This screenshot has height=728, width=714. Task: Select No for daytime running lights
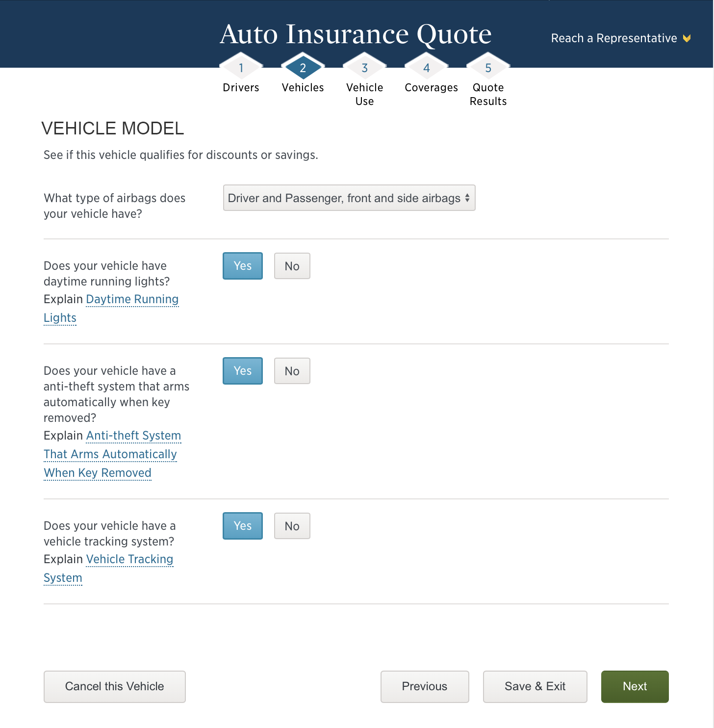[292, 266]
